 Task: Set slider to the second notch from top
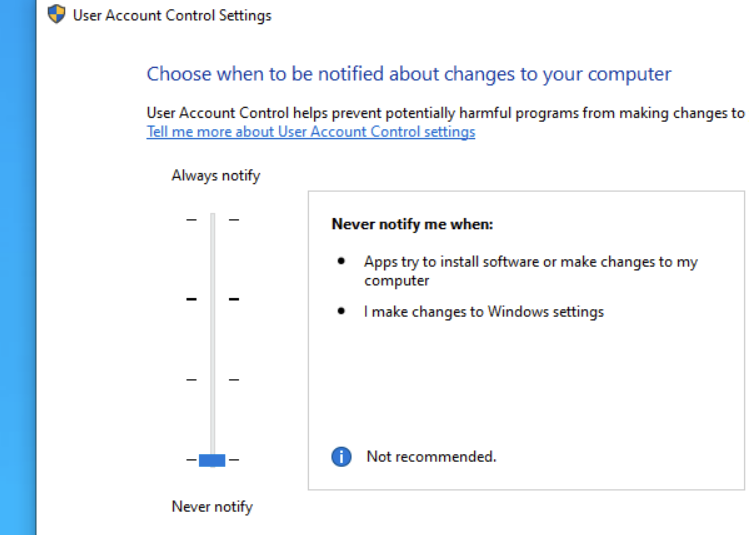coord(212,299)
